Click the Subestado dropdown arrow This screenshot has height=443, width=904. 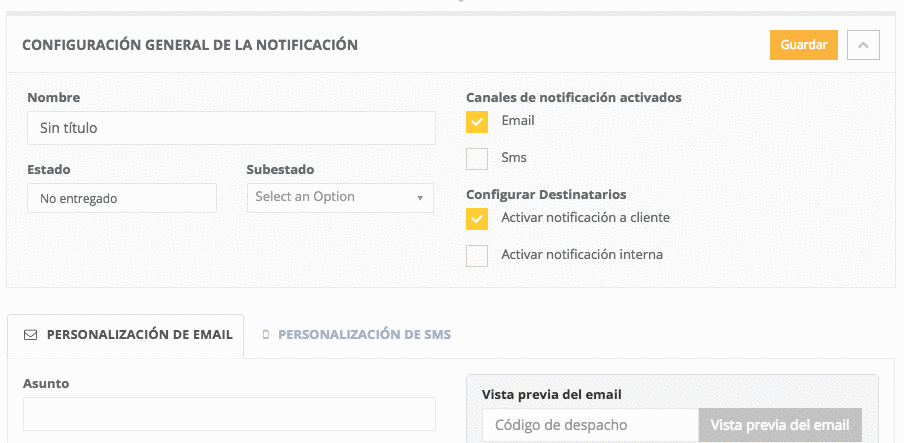click(420, 198)
